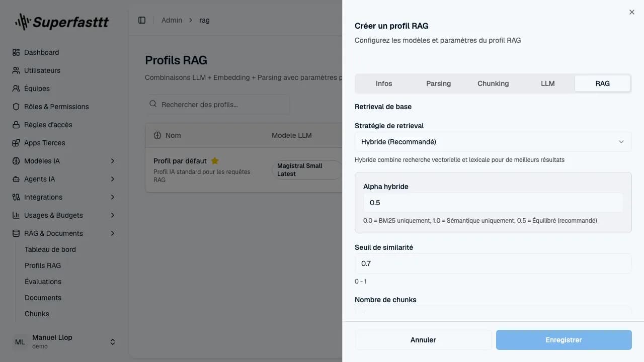Click the yellow star on default profile
The image size is (644, 362).
(x=215, y=161)
